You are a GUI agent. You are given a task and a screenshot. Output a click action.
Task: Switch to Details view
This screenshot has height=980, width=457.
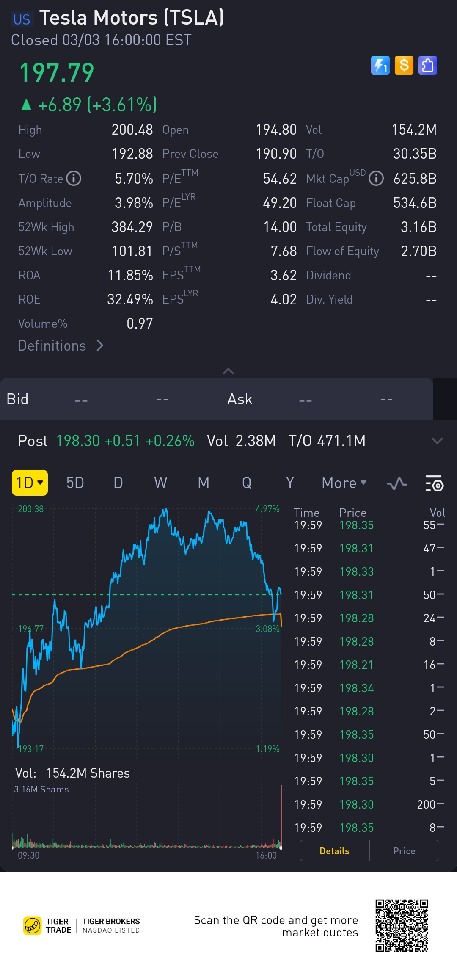(334, 851)
